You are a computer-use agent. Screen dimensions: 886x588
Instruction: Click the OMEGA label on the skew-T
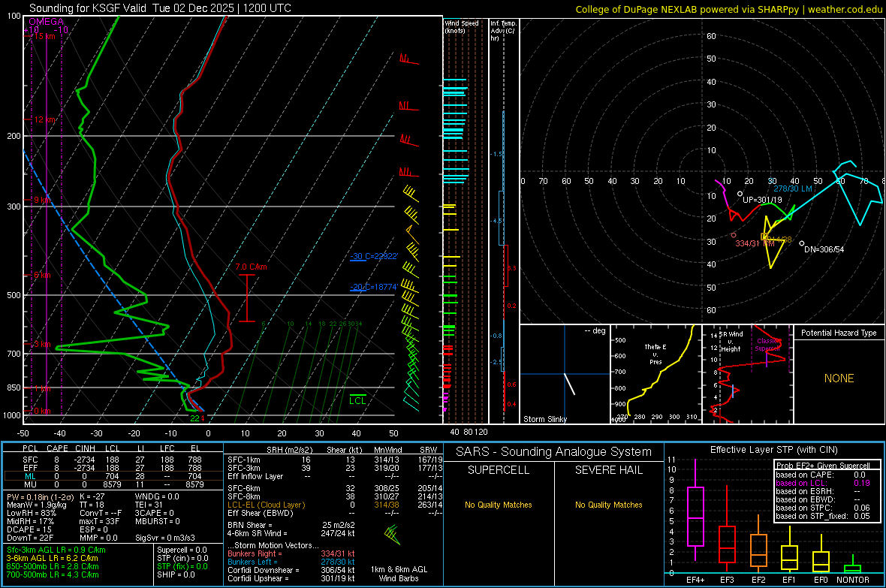(x=46, y=22)
